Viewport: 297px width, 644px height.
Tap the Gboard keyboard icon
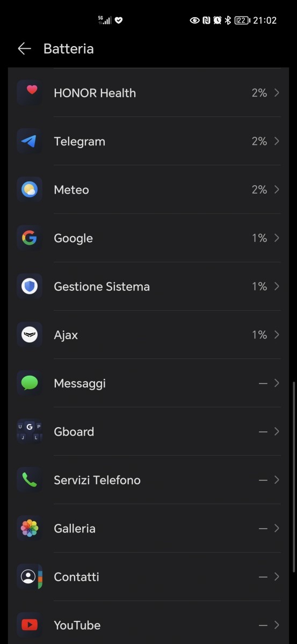30,431
